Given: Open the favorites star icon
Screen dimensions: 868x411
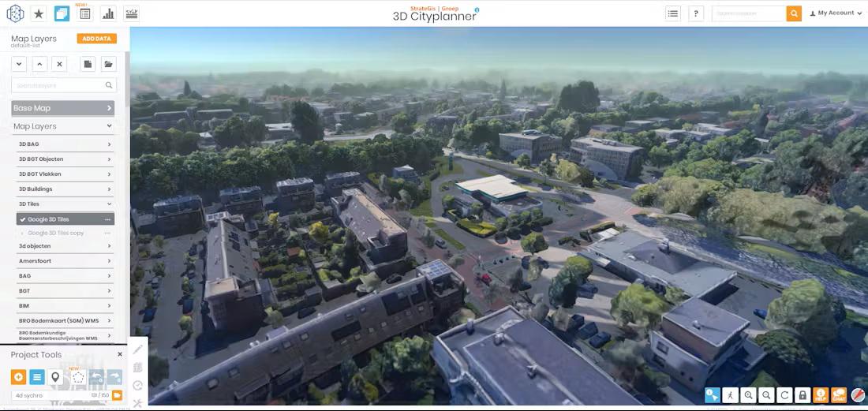Looking at the screenshot, I should pos(38,13).
